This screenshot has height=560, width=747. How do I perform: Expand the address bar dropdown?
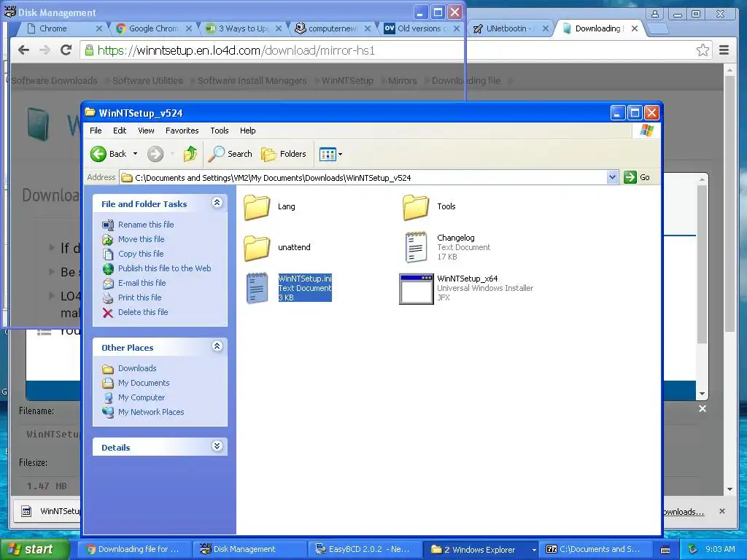coord(612,178)
